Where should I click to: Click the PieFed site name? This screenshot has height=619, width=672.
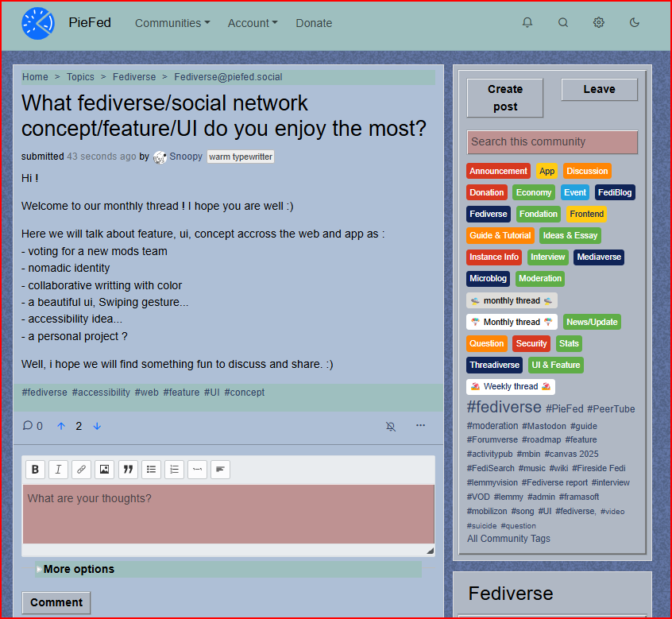(90, 22)
